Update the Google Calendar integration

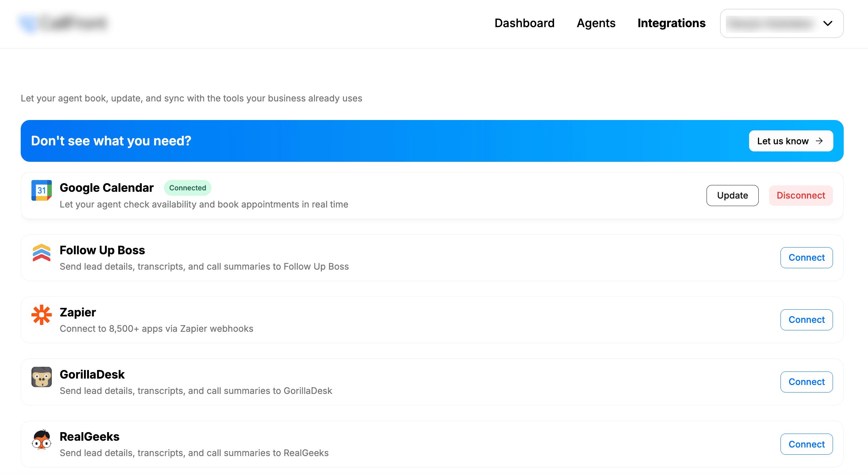click(732, 195)
